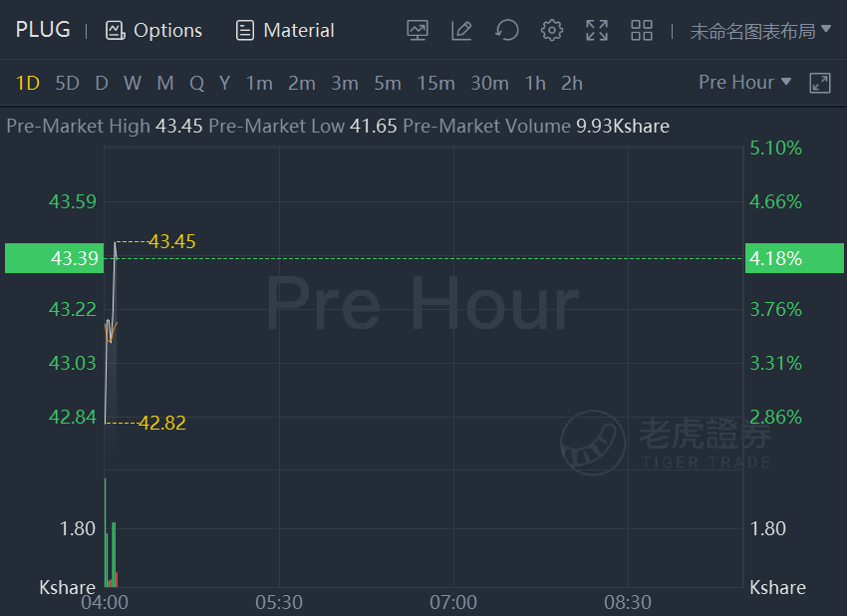Open the grid layout icon

click(x=642, y=30)
